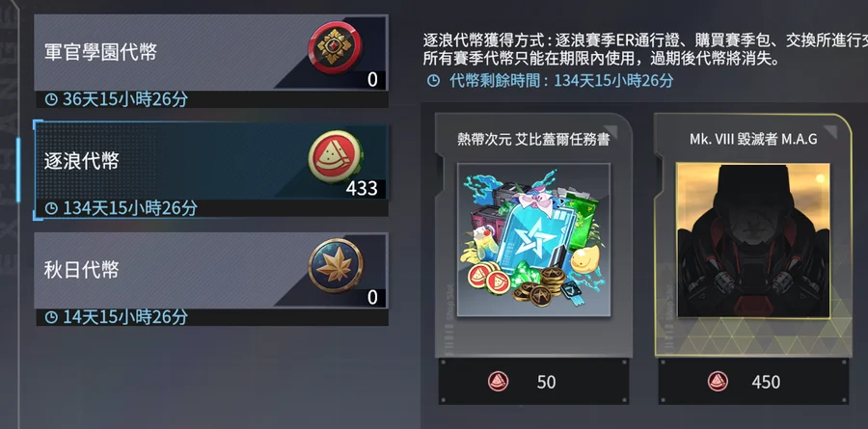Viewport: 868px width, 429px height.
Task: Buy the M.A.G skin for 450 tokens
Action: click(753, 382)
